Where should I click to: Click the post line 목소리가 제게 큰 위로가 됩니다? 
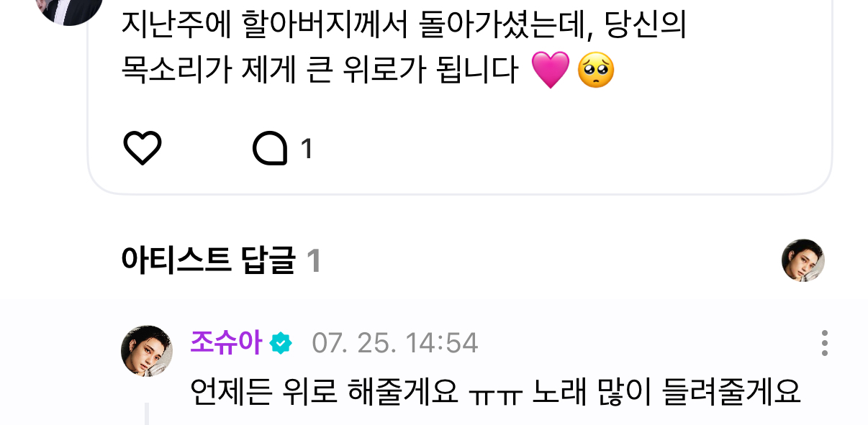coord(320,70)
